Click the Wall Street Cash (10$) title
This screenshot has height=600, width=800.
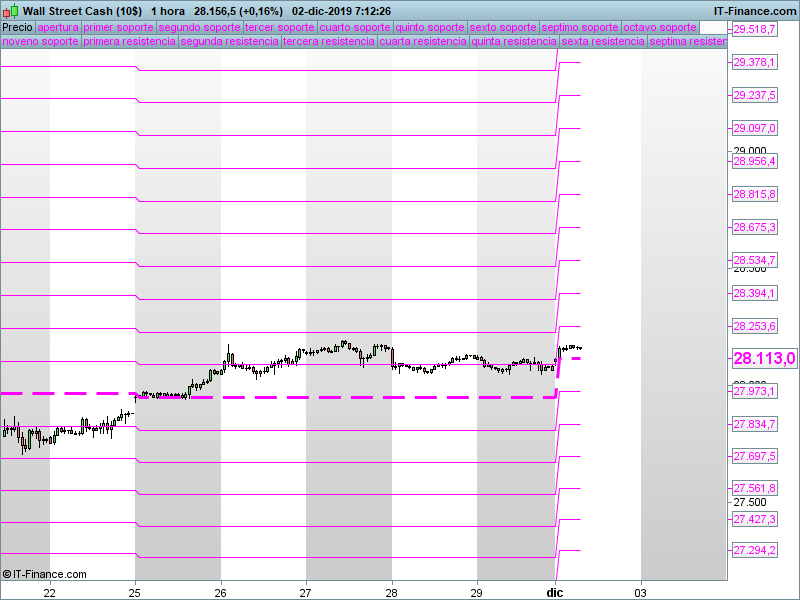tap(83, 11)
